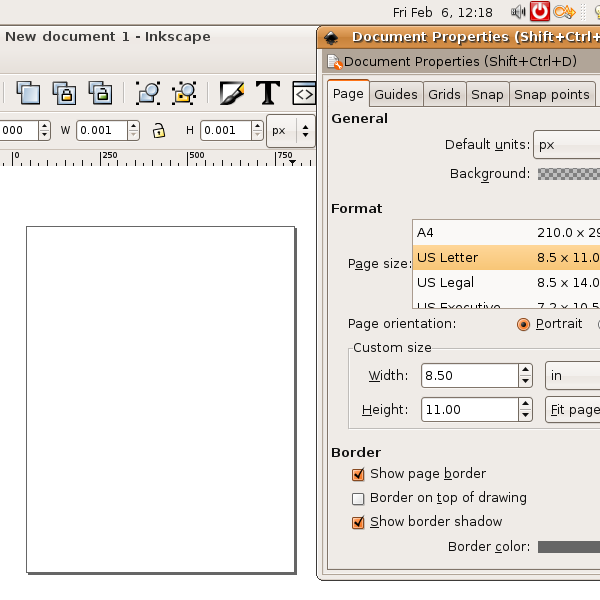Switch to the Guides tab

click(x=395, y=95)
